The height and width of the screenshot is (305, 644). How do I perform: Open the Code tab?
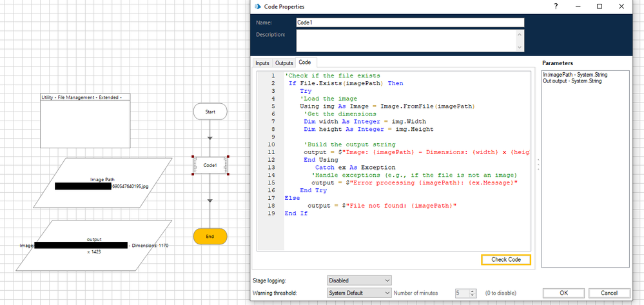click(304, 63)
